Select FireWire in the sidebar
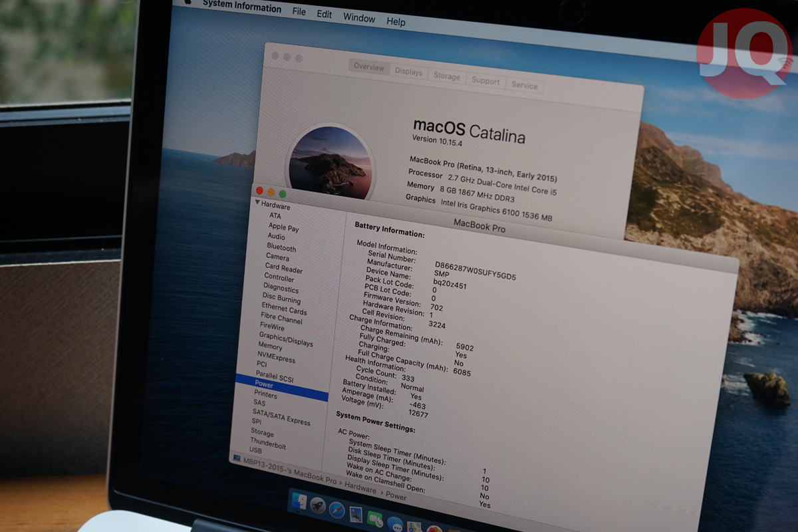798x532 pixels. click(x=272, y=328)
